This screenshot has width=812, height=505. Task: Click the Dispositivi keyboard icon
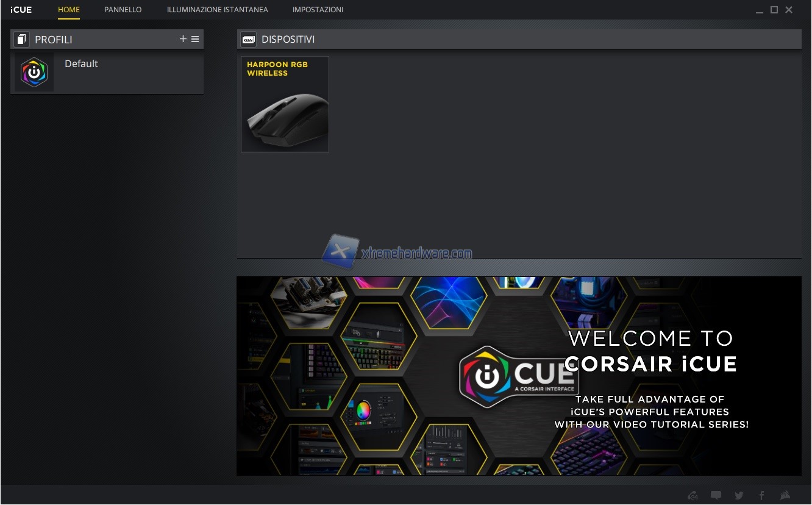tap(248, 40)
